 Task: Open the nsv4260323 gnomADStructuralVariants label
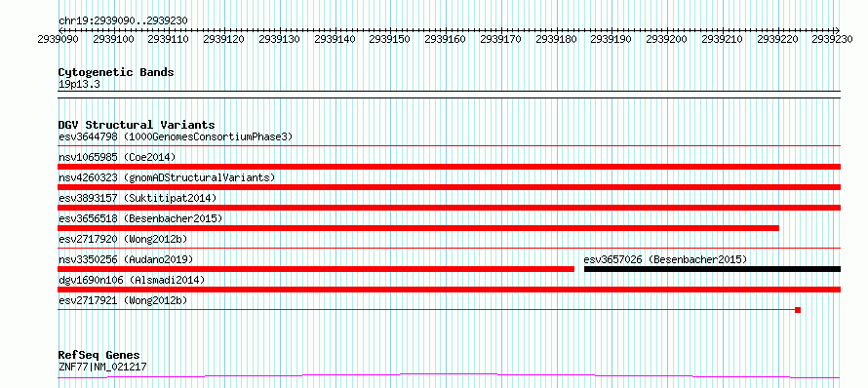(x=167, y=177)
